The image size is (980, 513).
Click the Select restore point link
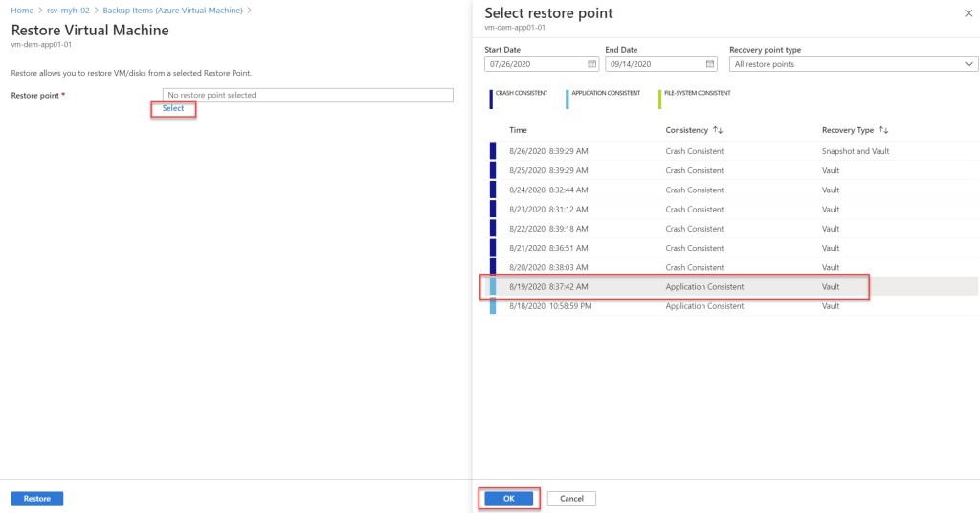[x=173, y=109]
